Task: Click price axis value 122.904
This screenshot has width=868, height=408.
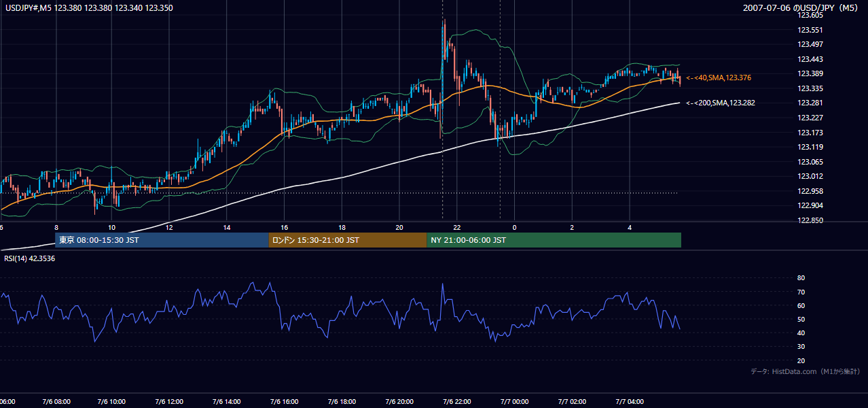Action: 810,206
